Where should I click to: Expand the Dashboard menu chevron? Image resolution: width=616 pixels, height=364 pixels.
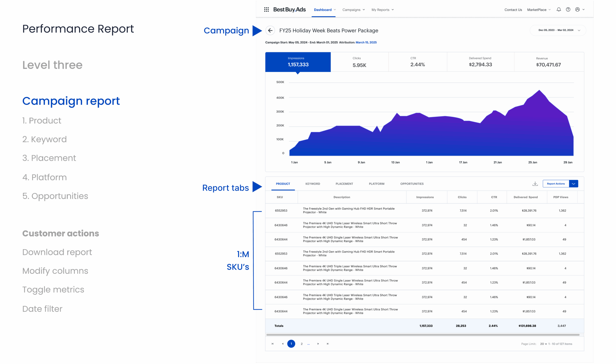(x=335, y=10)
